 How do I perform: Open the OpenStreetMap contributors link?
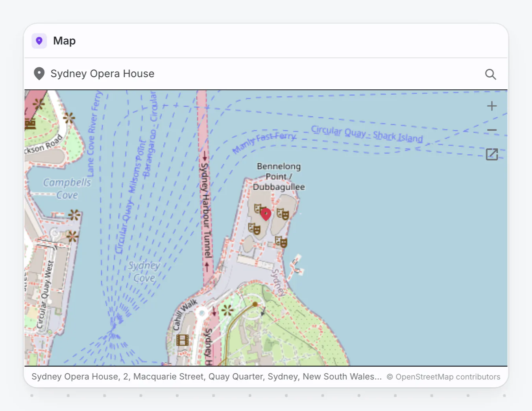(443, 377)
